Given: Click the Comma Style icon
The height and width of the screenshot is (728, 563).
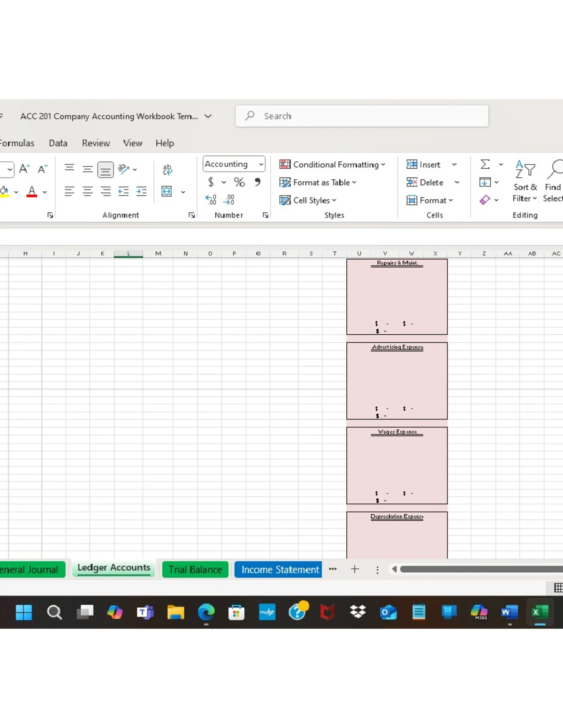Looking at the screenshot, I should coord(258,182).
